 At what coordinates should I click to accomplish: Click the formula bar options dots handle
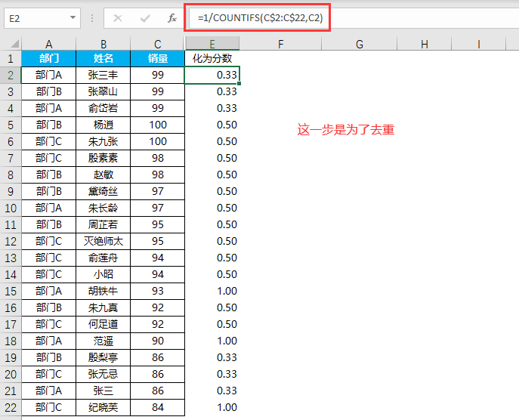click(x=92, y=18)
